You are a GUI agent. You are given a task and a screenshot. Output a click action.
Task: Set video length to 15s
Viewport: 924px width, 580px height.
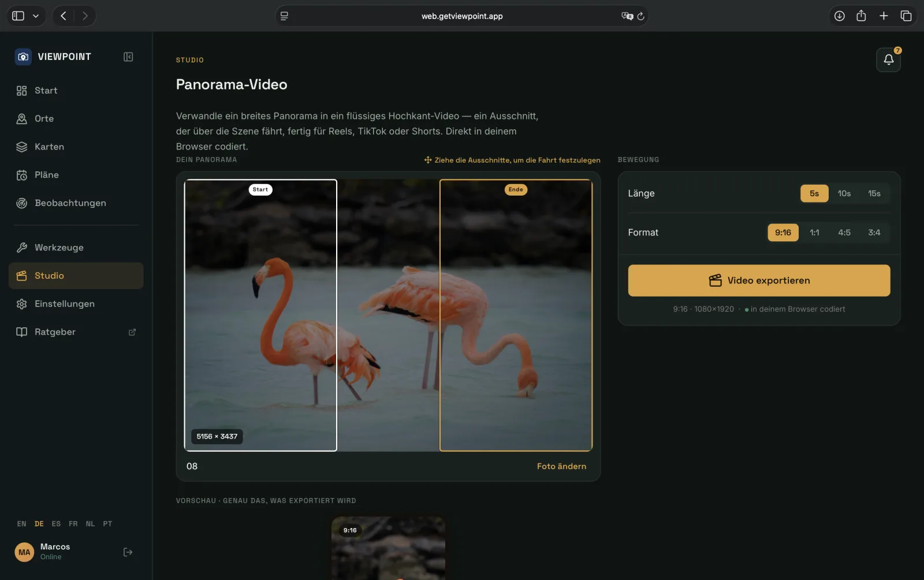click(x=874, y=193)
